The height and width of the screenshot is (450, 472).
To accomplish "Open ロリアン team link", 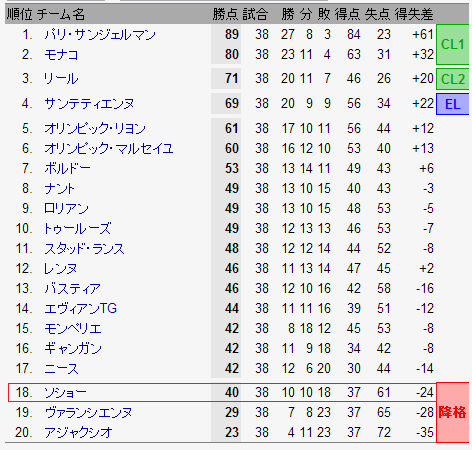I will (66, 209).
